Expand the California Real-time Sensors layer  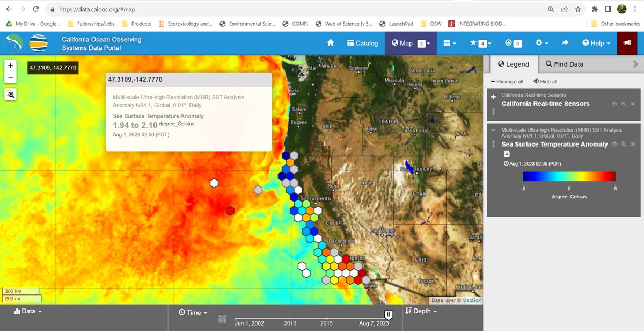494,97
